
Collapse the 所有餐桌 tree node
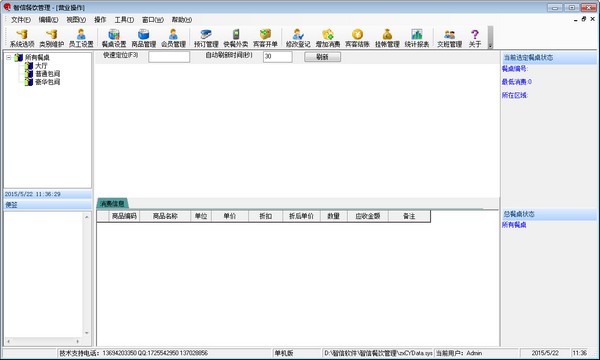coord(8,57)
